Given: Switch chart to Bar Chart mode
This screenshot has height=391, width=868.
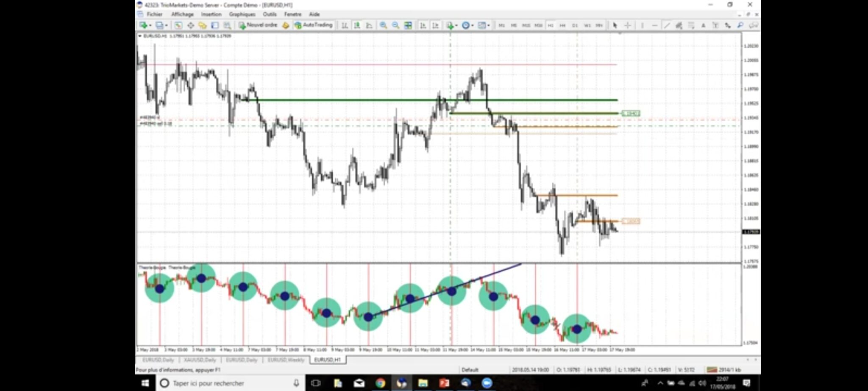Looking at the screenshot, I should [345, 25].
